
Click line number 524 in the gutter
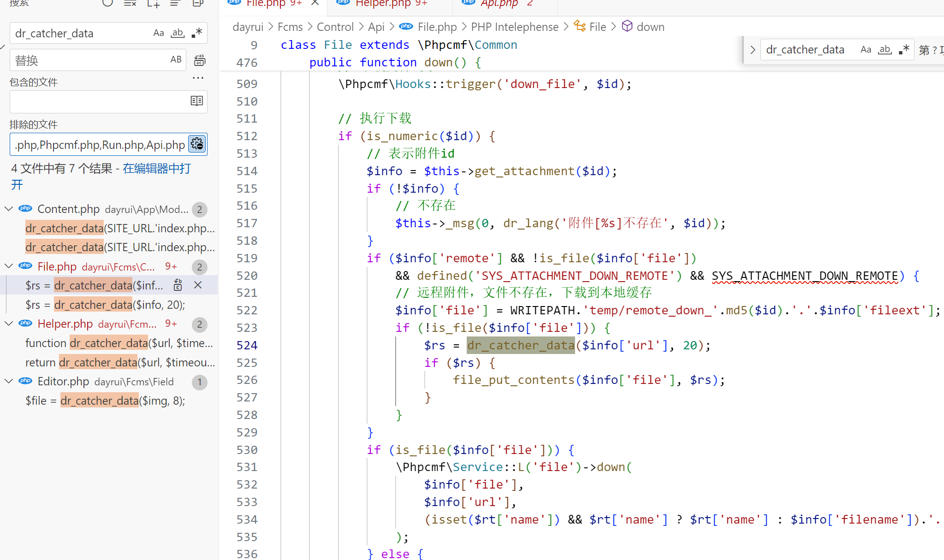(247, 345)
